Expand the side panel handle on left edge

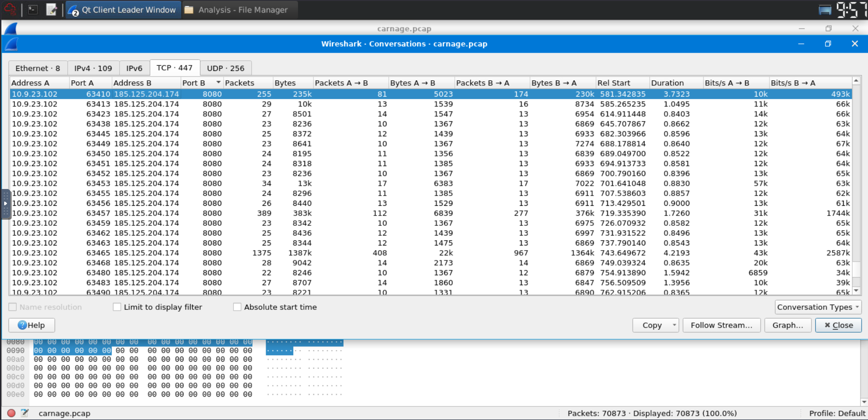pos(6,204)
